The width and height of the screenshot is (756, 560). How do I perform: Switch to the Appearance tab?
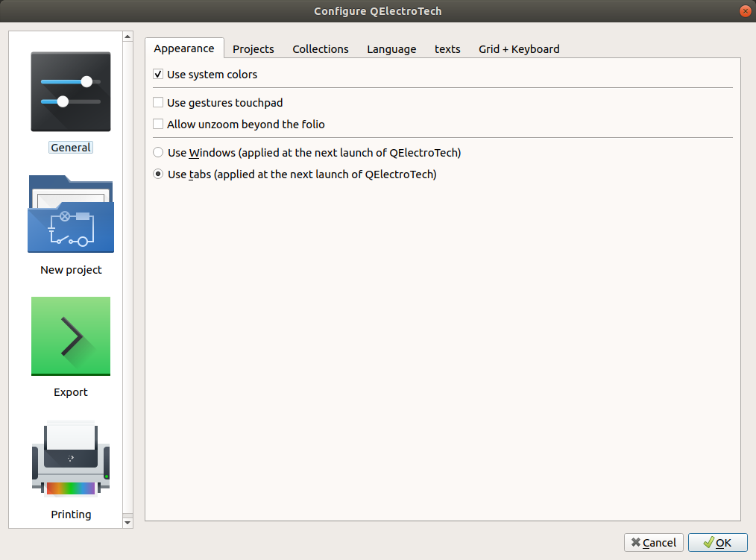click(x=184, y=48)
